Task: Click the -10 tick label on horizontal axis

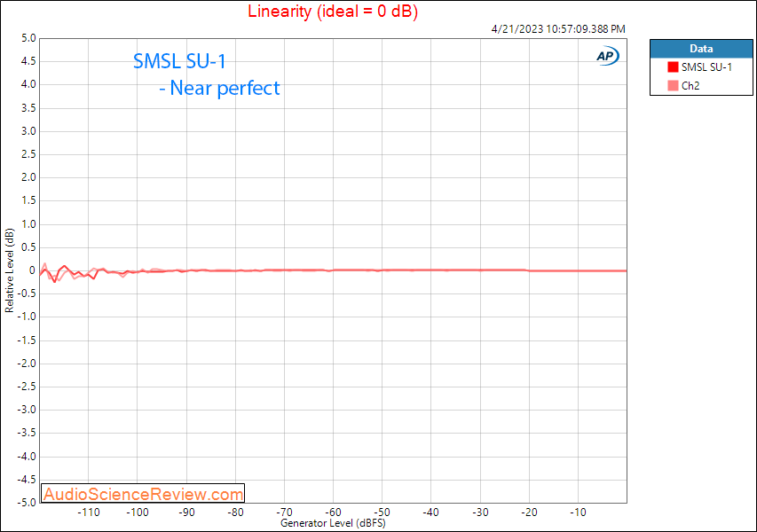Action: click(578, 512)
